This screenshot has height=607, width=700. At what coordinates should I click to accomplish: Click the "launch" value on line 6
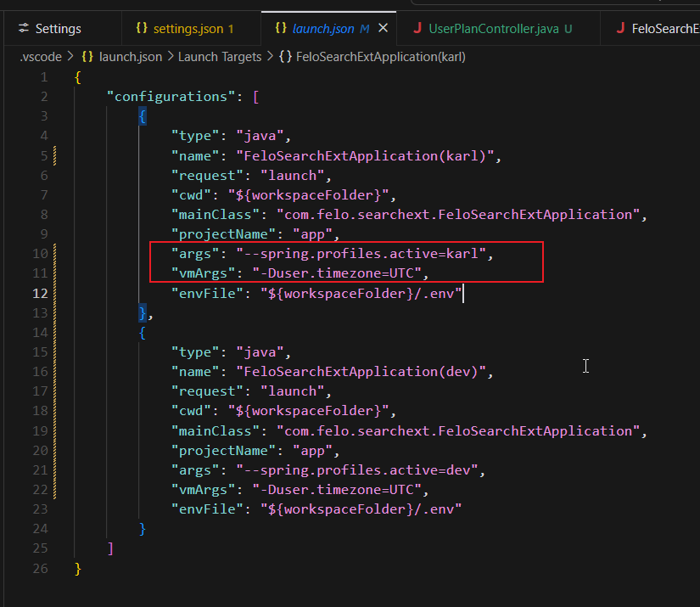click(x=293, y=176)
